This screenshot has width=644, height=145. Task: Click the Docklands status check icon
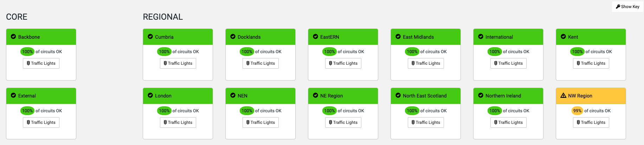click(x=233, y=37)
